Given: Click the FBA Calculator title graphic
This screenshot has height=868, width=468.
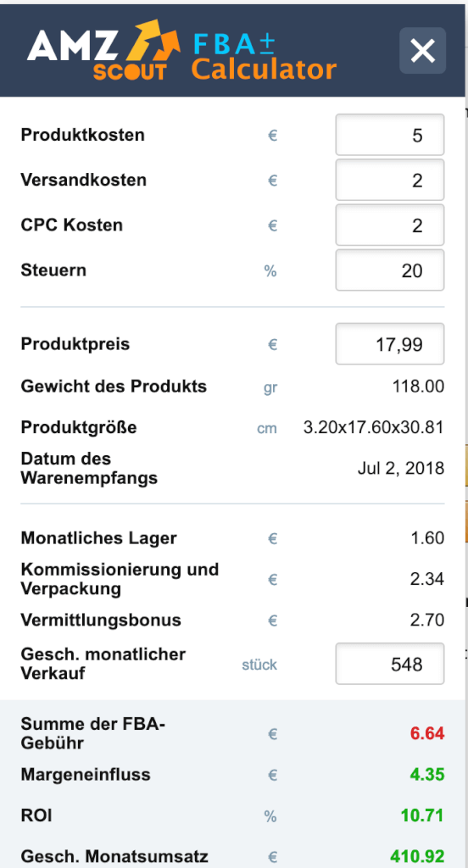Looking at the screenshot, I should pos(265,57).
